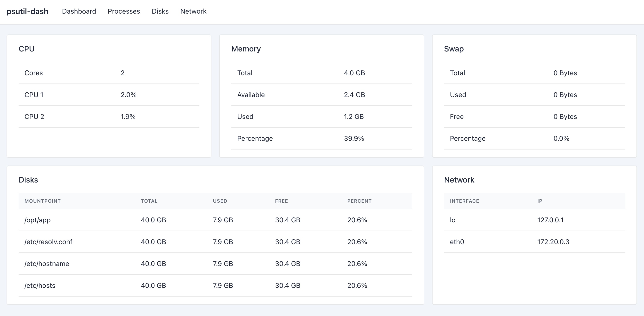The image size is (644, 316).
Task: Click the psutil-dash brand logo
Action: pyautogui.click(x=27, y=11)
